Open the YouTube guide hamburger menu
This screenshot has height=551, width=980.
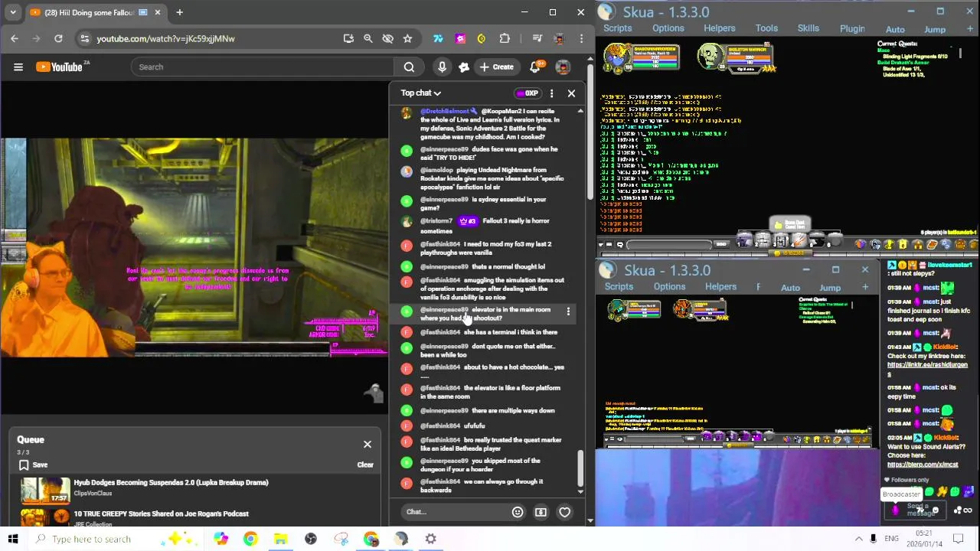[x=18, y=67]
